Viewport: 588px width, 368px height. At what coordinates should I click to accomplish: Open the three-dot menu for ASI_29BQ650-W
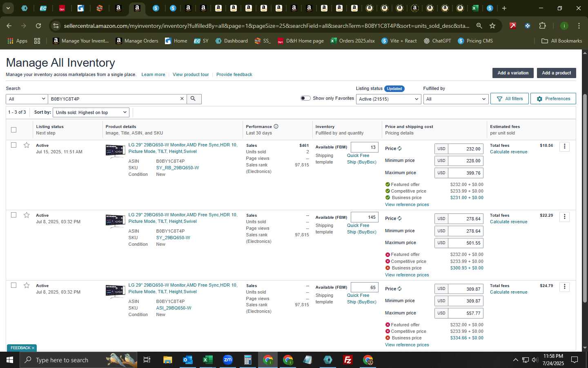click(x=564, y=287)
